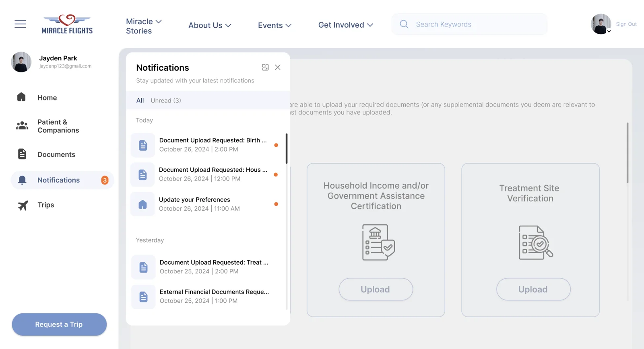Click document icon for Birth upload request
The height and width of the screenshot is (349, 644).
143,145
